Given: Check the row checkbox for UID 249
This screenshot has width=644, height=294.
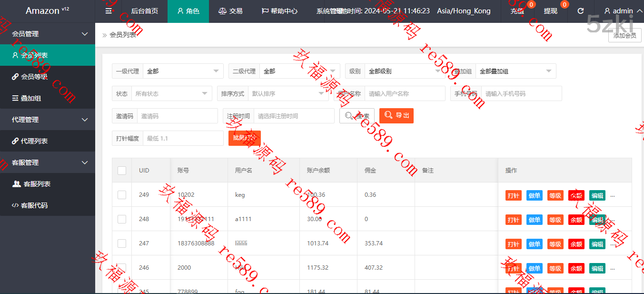Looking at the screenshot, I should coord(122,195).
